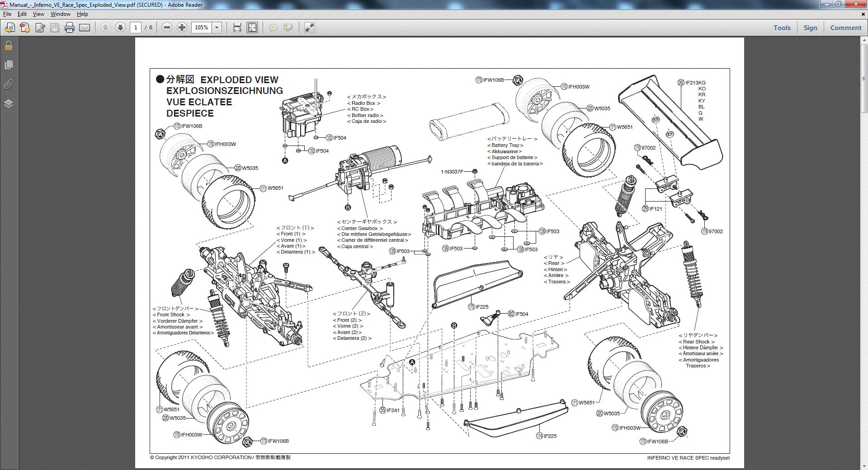Screen dimensions: 868x470
Task: Click the Fit width scrolling icon
Action: [237, 28]
